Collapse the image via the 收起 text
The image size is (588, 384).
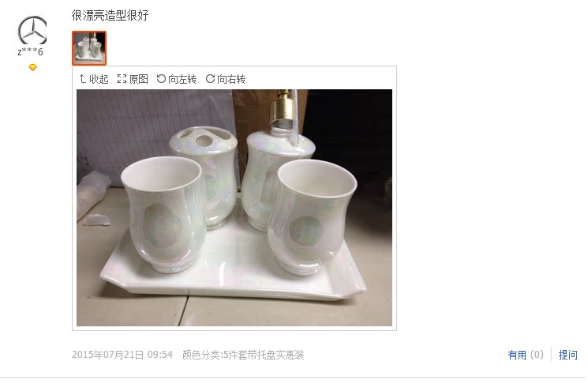pyautogui.click(x=99, y=79)
